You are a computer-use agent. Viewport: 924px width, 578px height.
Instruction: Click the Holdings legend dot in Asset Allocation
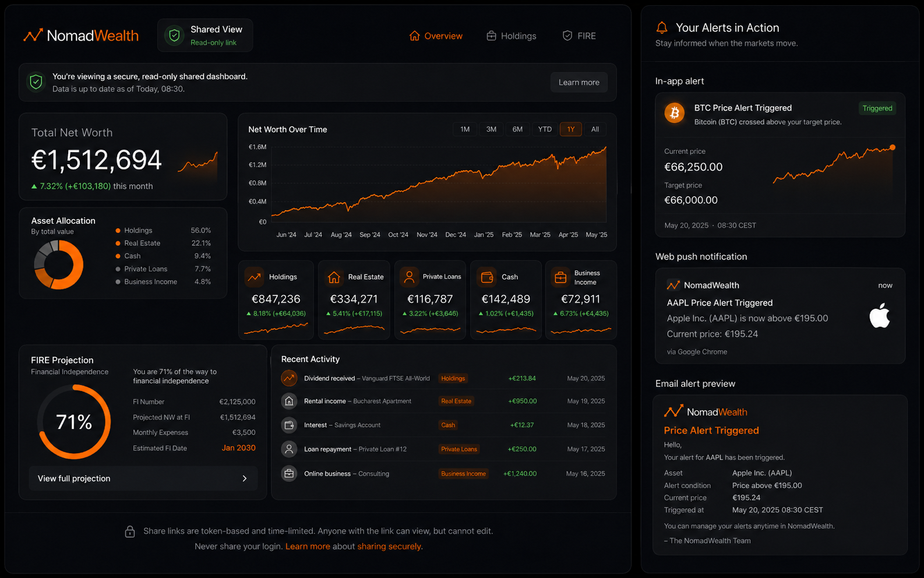tap(118, 231)
